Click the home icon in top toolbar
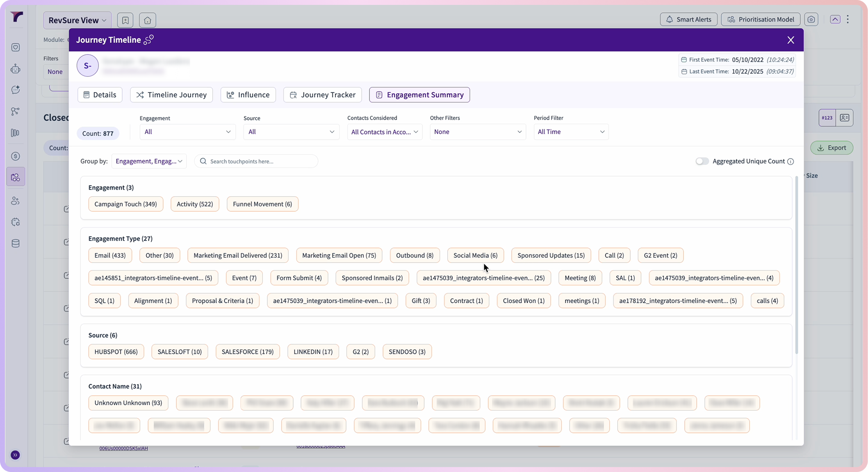 [148, 20]
